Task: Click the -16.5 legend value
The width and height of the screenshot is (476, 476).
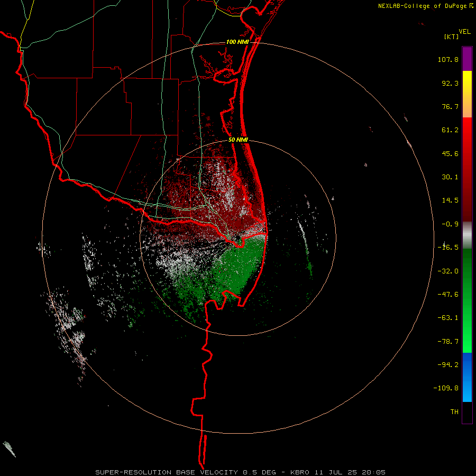Action: pyautogui.click(x=448, y=248)
